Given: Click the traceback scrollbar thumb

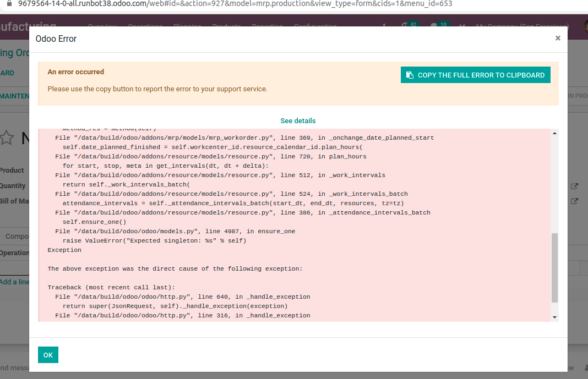Looking at the screenshot, I should pos(554,268).
